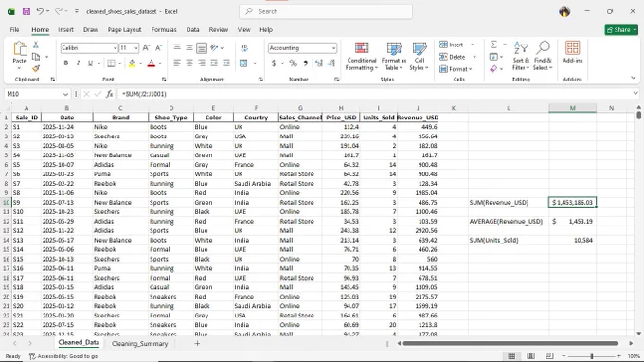Switch to the Insert tab
This screenshot has width=644, height=362.
click(65, 30)
